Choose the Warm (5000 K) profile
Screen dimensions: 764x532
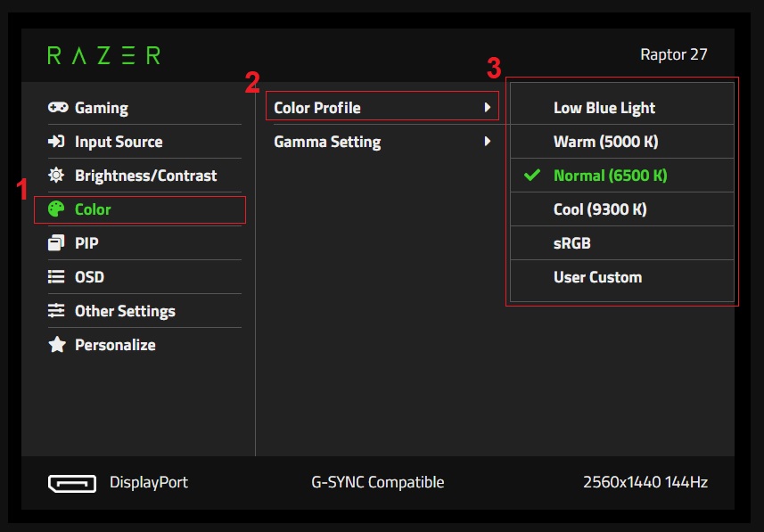click(x=621, y=142)
